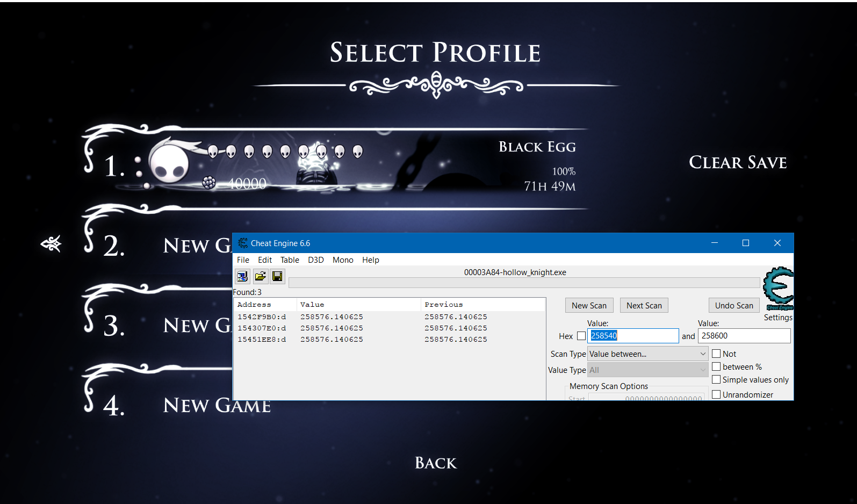Tick the Simple values only checkbox

click(716, 379)
